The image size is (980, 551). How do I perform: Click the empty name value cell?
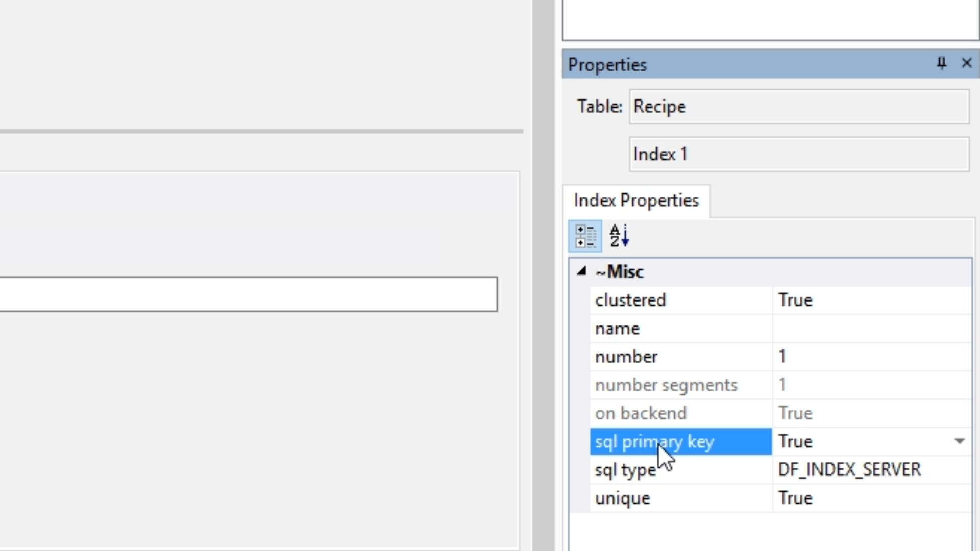coord(871,329)
